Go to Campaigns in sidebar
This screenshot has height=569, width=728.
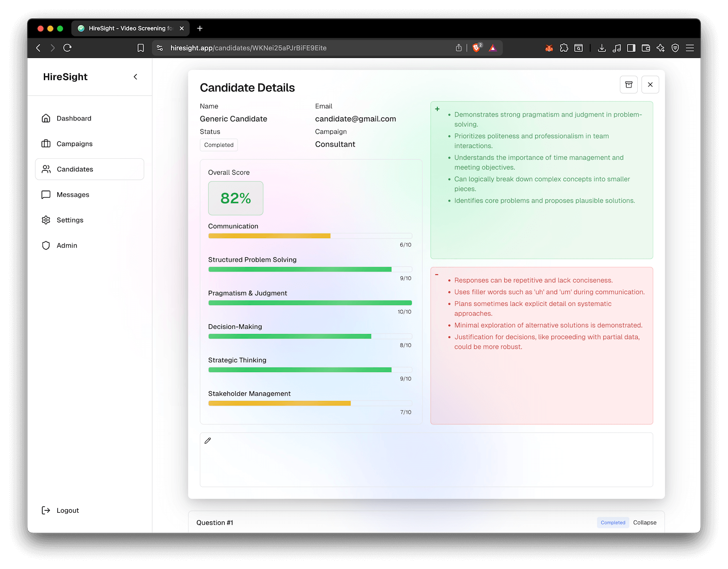click(74, 144)
